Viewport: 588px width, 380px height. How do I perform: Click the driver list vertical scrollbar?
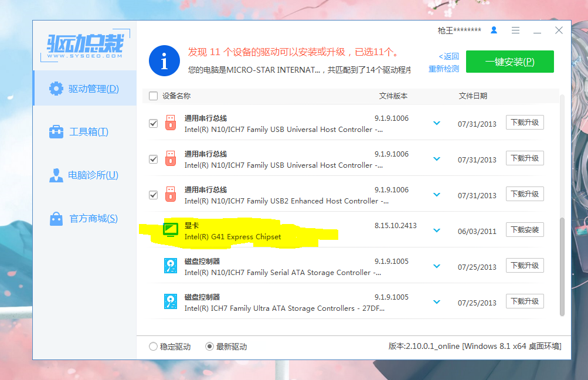pos(562,266)
